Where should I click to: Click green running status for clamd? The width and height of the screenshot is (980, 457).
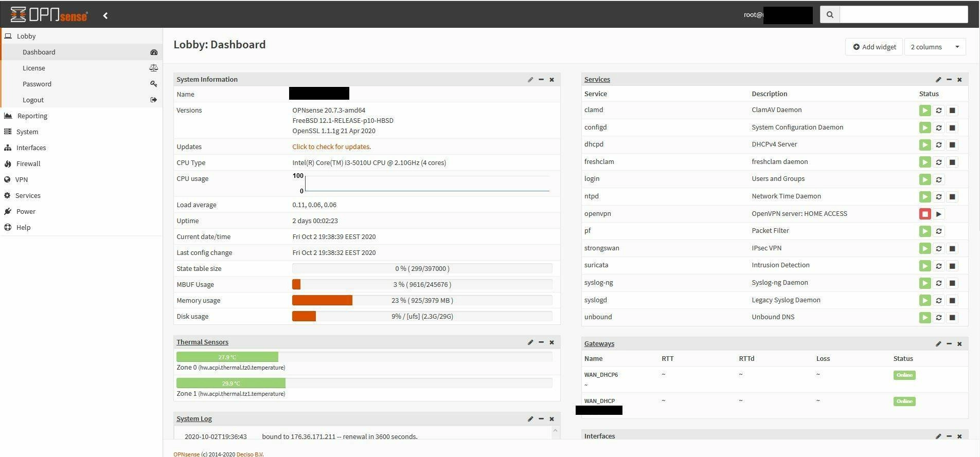click(925, 111)
